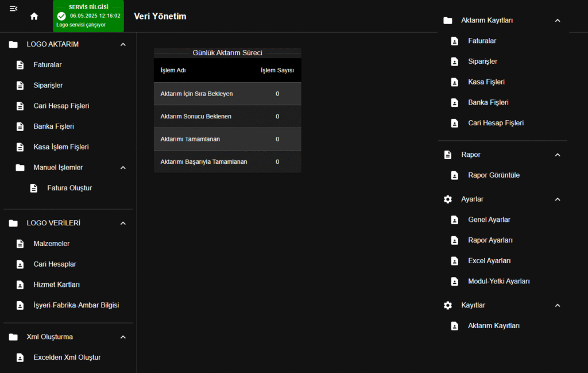The width and height of the screenshot is (588, 373).
Task: Select Cari Hesaplar in LOGO VERİLERİ
Action: click(x=55, y=264)
